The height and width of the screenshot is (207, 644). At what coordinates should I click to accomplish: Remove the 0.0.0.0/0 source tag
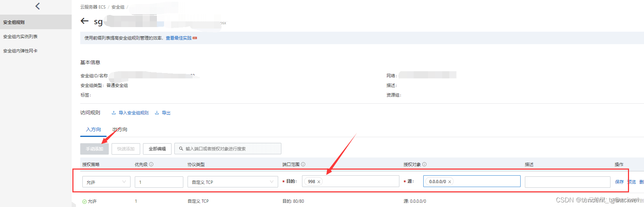(450, 182)
